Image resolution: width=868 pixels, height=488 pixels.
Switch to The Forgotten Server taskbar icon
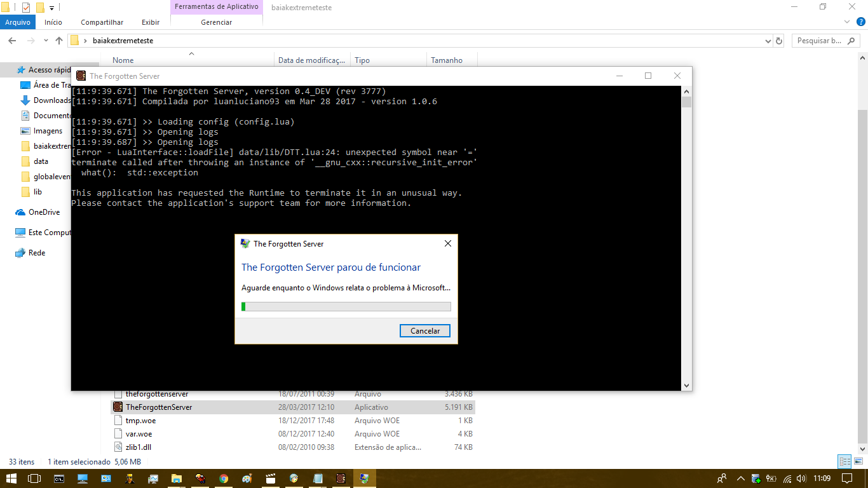[x=341, y=478]
